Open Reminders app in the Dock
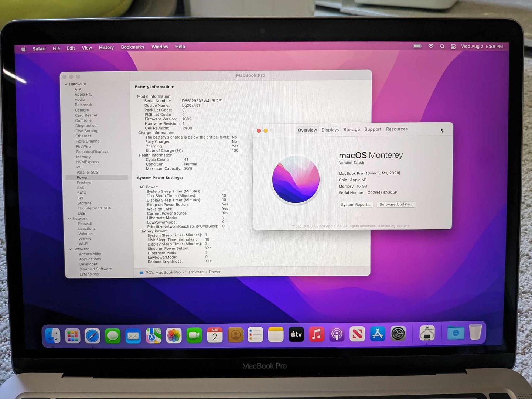This screenshot has height=399, width=532. pyautogui.click(x=255, y=335)
